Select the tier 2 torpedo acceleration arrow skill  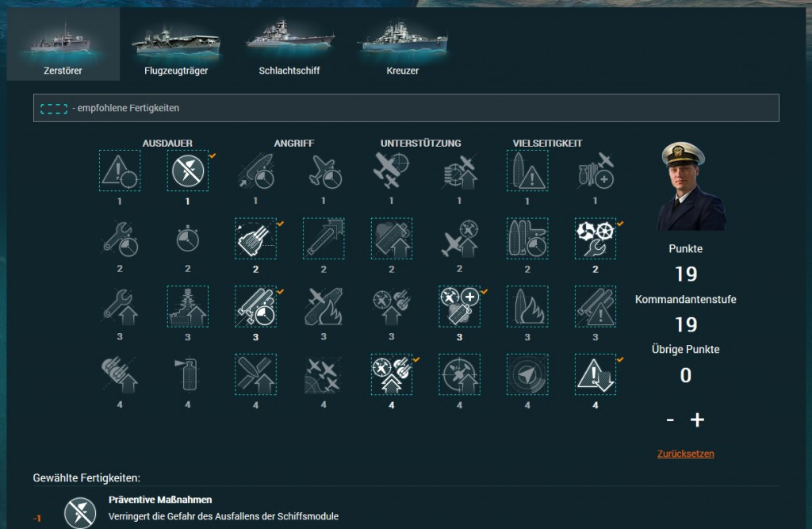pos(324,239)
